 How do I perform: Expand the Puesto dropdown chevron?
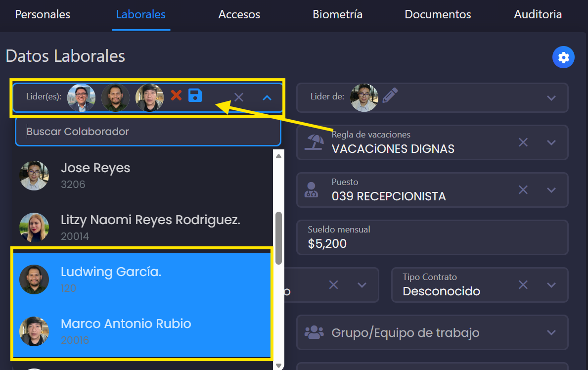point(551,190)
